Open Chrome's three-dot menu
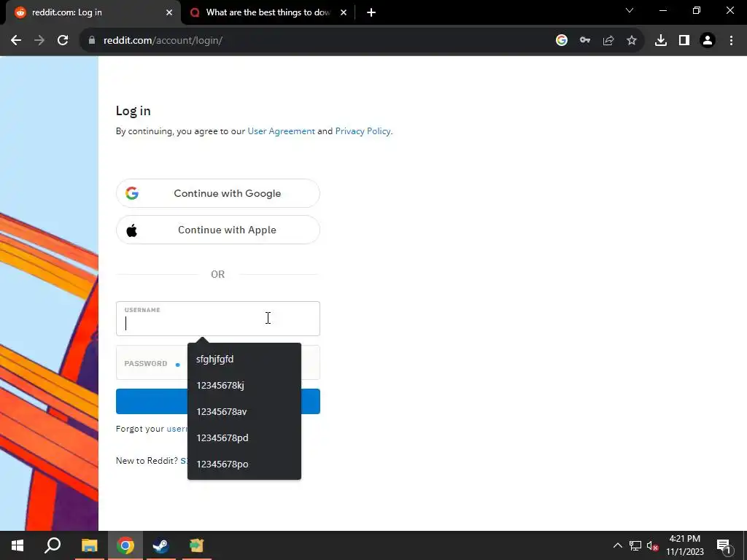This screenshot has width=747, height=560. tap(731, 41)
